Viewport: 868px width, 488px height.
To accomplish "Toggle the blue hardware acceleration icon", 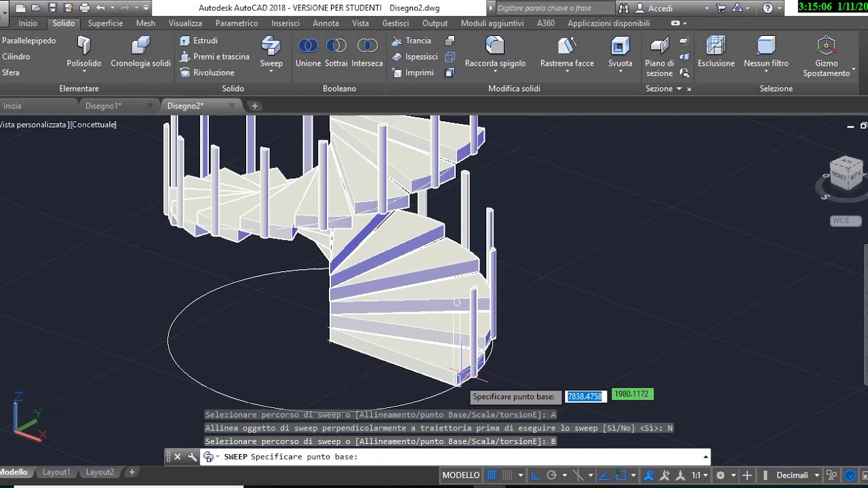I will click(850, 475).
